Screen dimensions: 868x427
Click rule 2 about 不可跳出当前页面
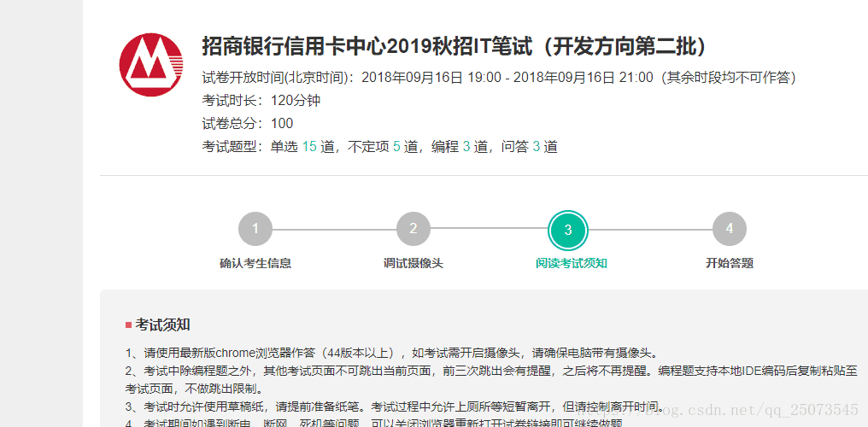(491, 379)
